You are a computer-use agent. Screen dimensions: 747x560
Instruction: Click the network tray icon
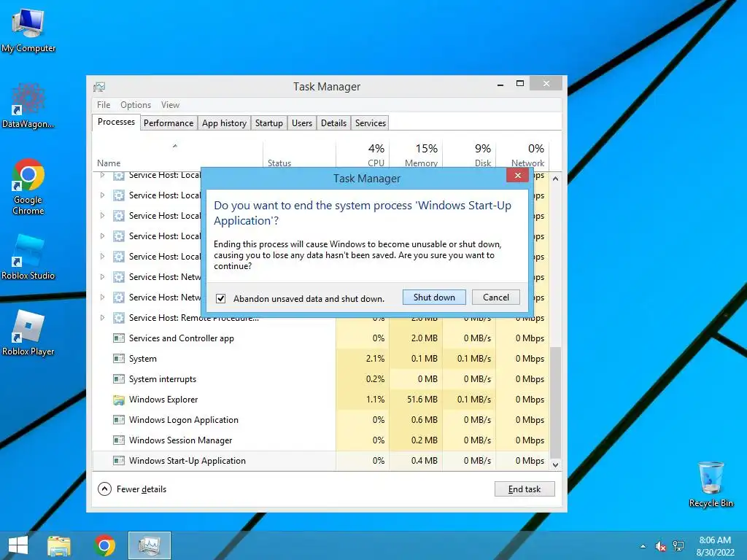[x=678, y=546]
